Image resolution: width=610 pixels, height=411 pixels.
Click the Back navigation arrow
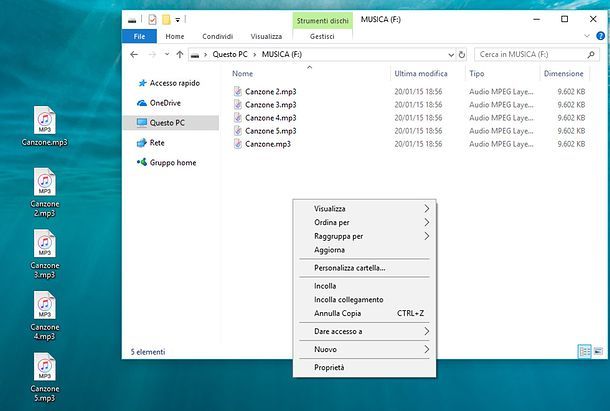point(134,54)
